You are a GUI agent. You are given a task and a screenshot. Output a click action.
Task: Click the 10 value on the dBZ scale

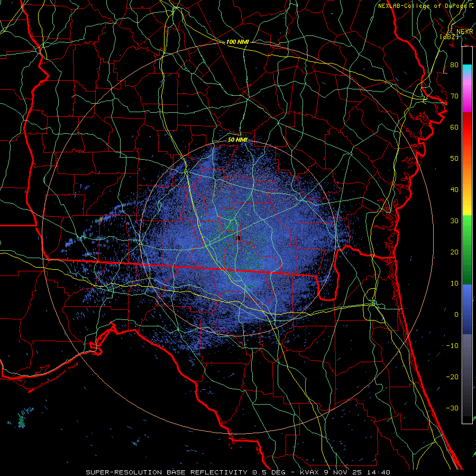pyautogui.click(x=454, y=283)
